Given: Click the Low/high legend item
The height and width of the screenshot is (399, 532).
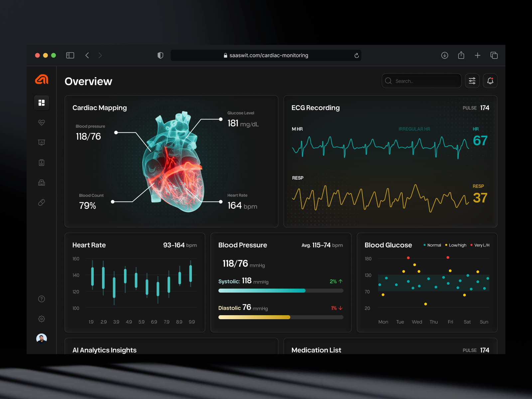Looking at the screenshot, I should pos(456,245).
